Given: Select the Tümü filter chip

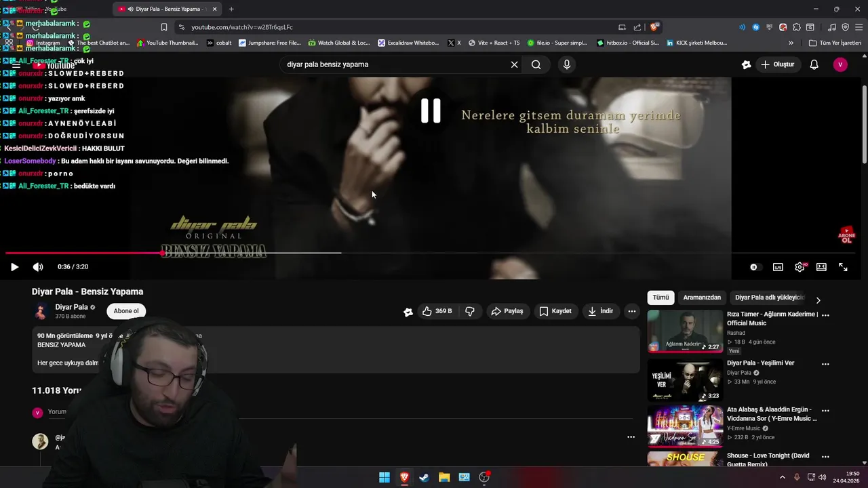Looking at the screenshot, I should [660, 298].
